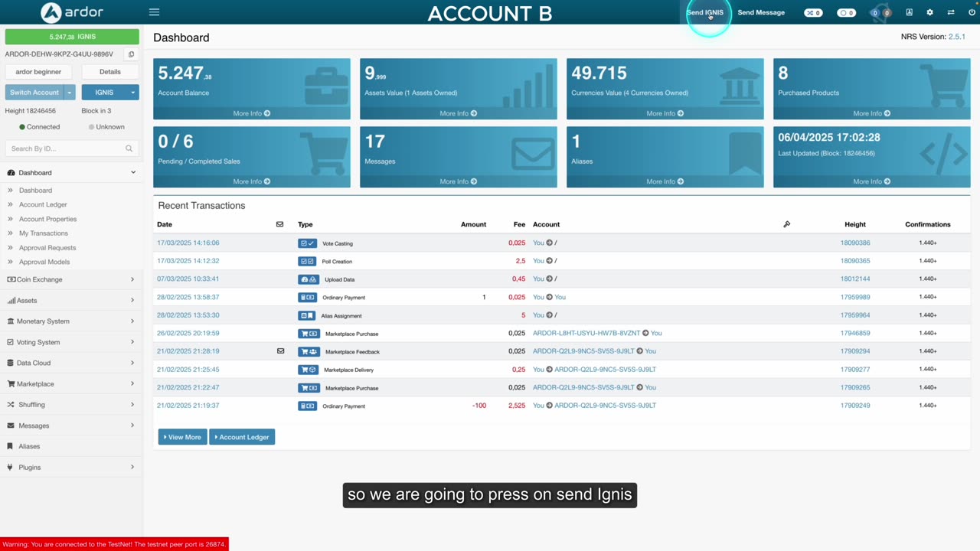Open More Info on Currencies Value card
The image size is (980, 551).
665,113
